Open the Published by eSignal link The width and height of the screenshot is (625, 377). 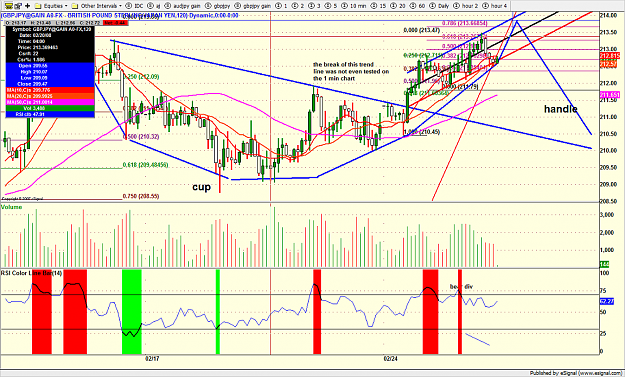pos(576,373)
